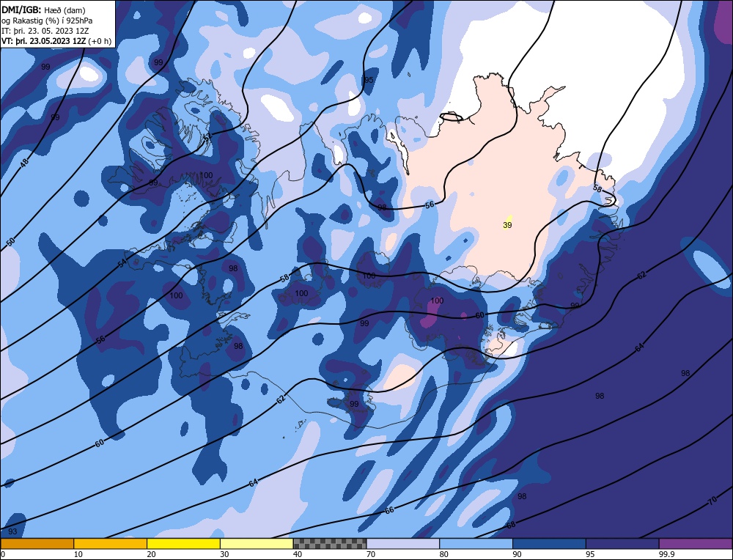Click the '30' legend scale value

click(x=224, y=554)
